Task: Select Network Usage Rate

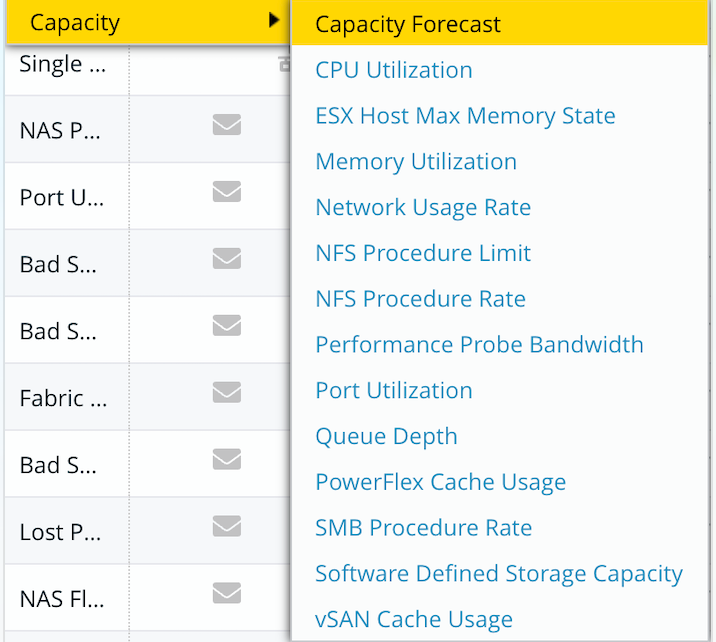Action: tap(423, 208)
